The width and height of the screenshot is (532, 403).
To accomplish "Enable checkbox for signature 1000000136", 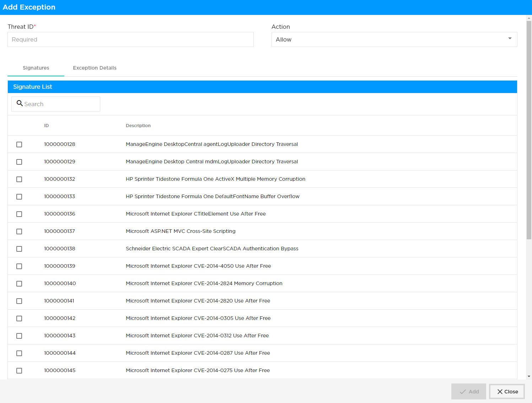I will pos(19,214).
